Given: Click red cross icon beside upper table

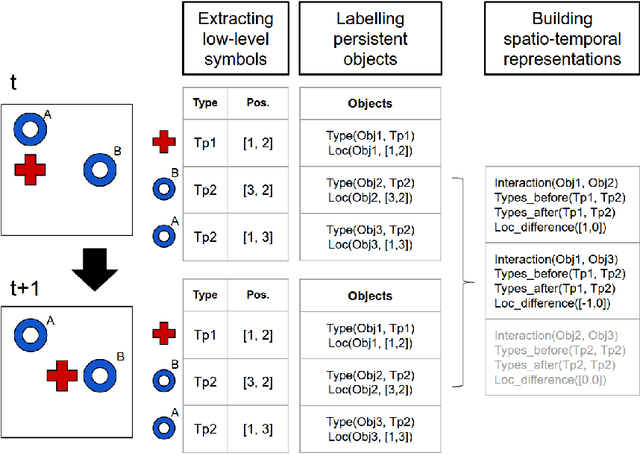Looking at the screenshot, I should [165, 142].
